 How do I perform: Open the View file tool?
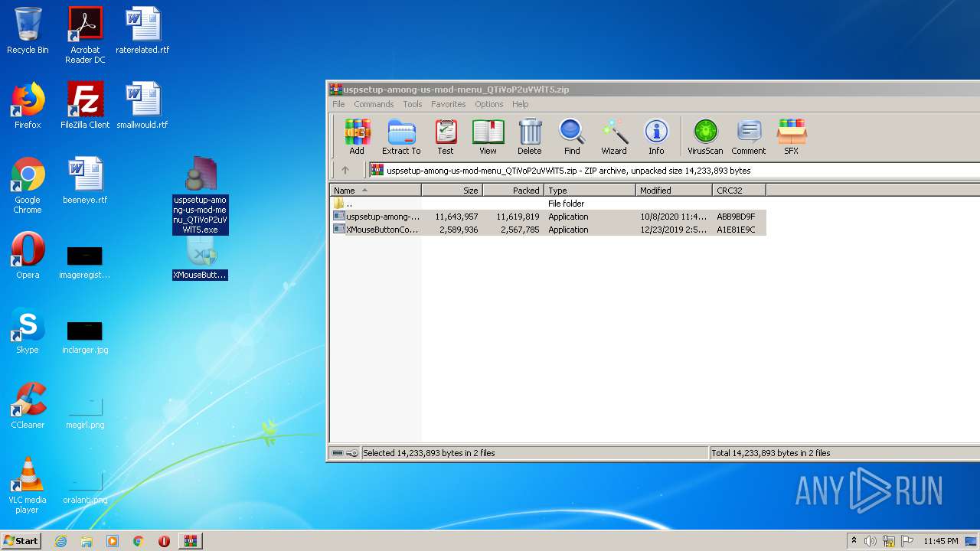coord(488,137)
